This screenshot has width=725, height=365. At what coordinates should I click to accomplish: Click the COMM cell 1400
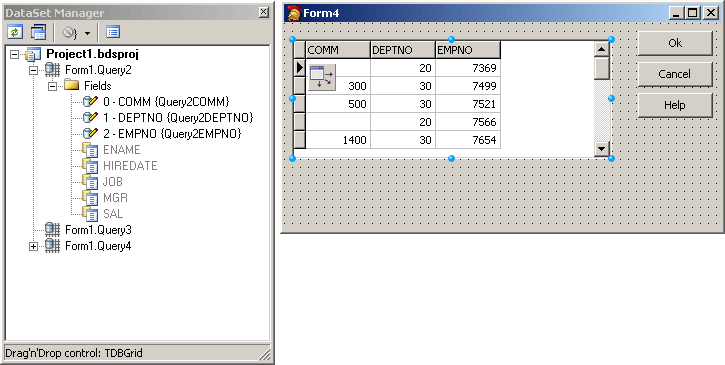tap(338, 140)
